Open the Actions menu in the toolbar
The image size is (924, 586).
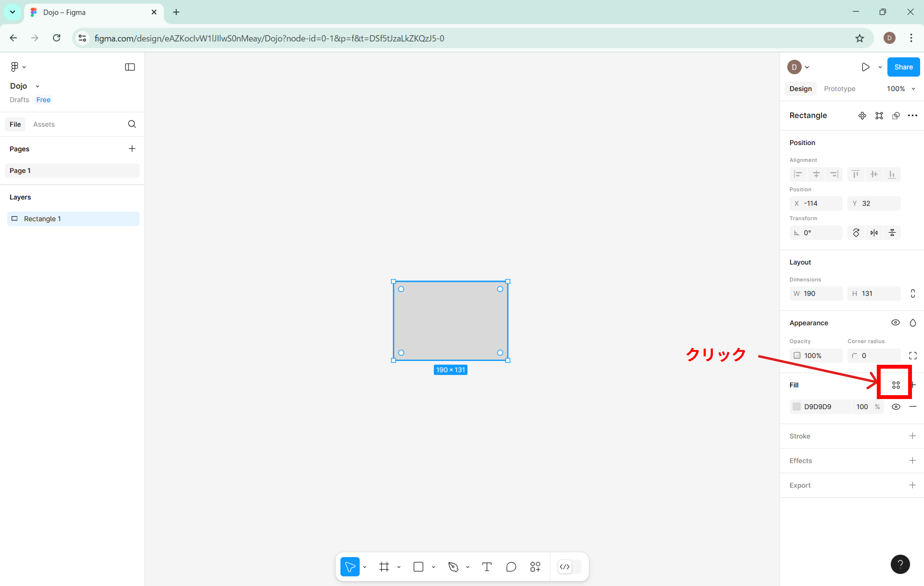(x=535, y=566)
